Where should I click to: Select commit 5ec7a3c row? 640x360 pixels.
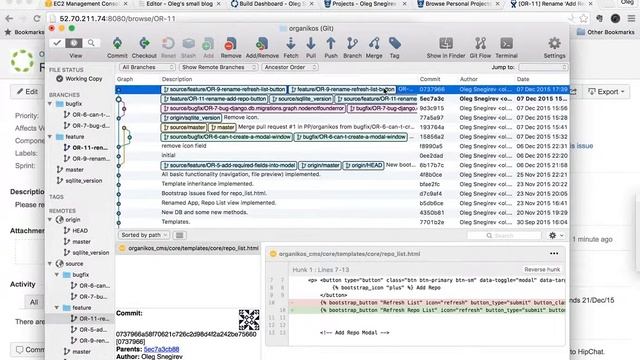tap(342, 99)
